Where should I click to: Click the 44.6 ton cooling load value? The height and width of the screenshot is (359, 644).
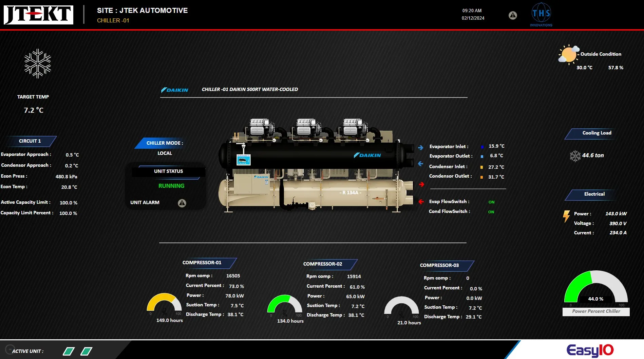coord(593,156)
